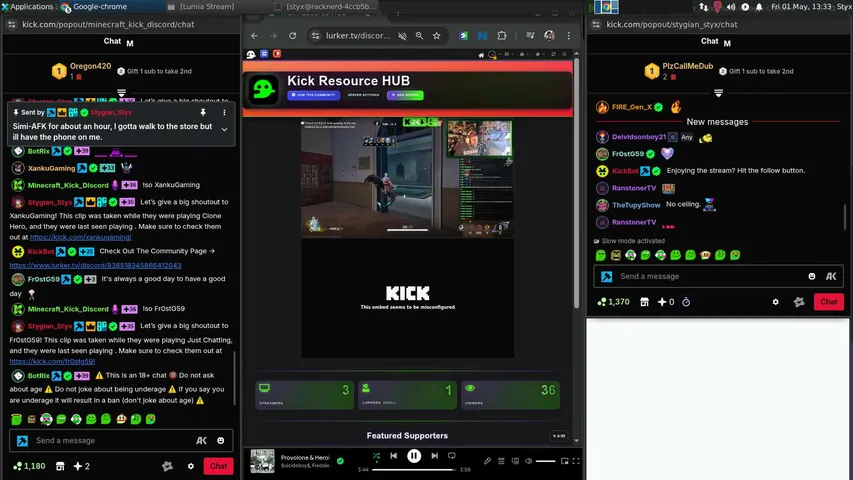Screen dimensions: 853x480
Task: Open the Applications menu in top panel
Action: coord(27,7)
